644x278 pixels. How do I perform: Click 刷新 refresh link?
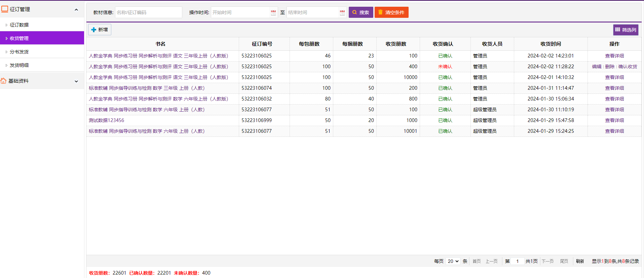click(580, 261)
